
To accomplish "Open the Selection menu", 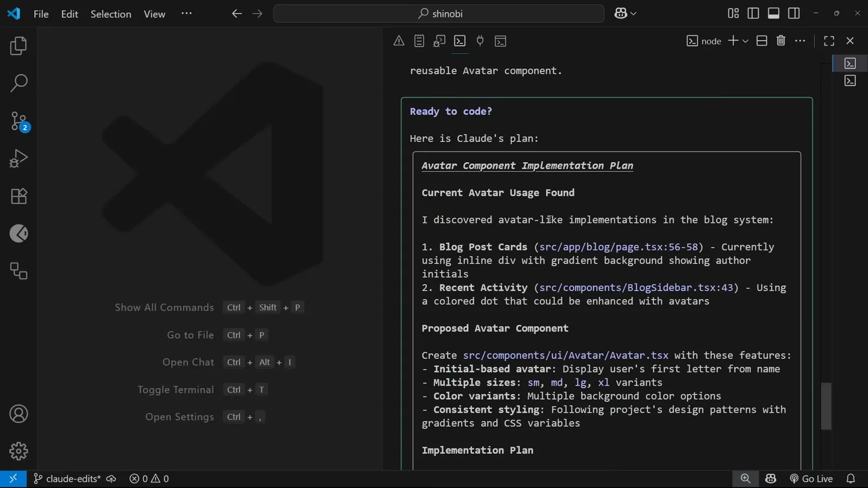I will 111,14.
